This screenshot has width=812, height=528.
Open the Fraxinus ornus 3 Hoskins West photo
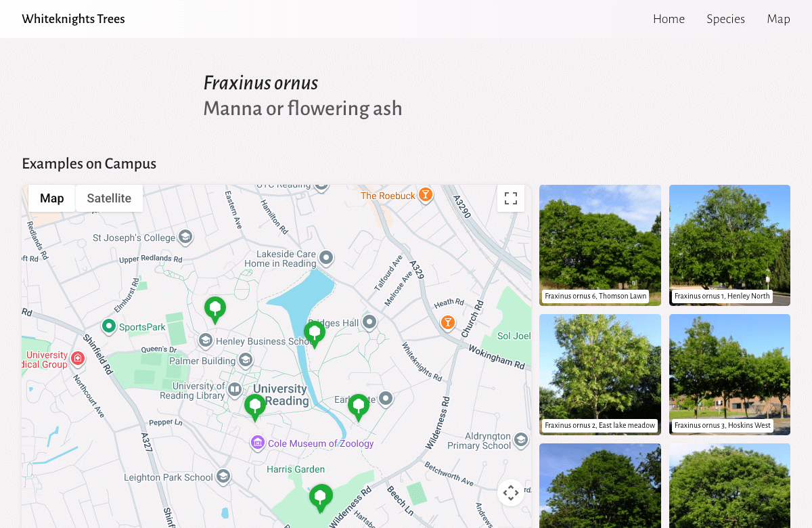click(729, 374)
